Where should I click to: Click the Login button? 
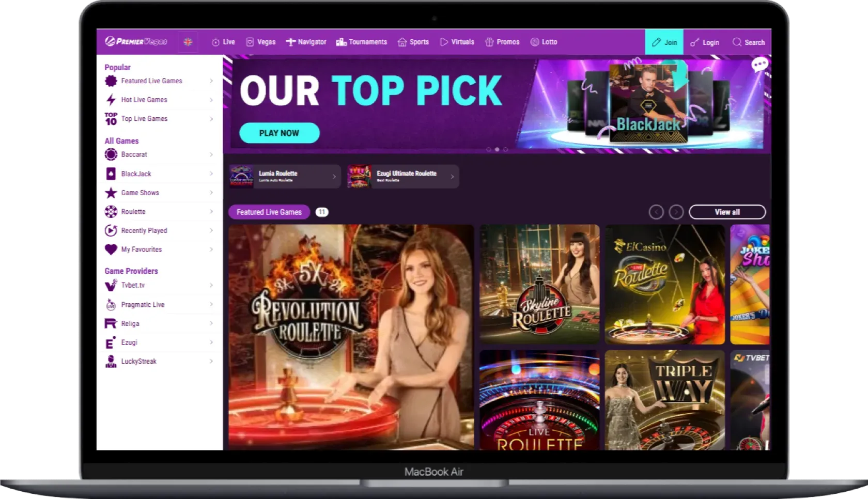(x=705, y=42)
